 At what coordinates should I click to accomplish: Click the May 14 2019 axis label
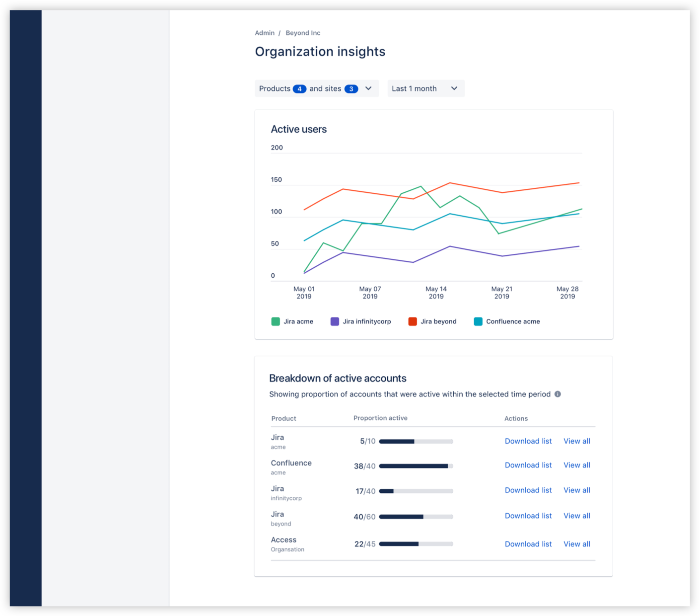tap(436, 293)
